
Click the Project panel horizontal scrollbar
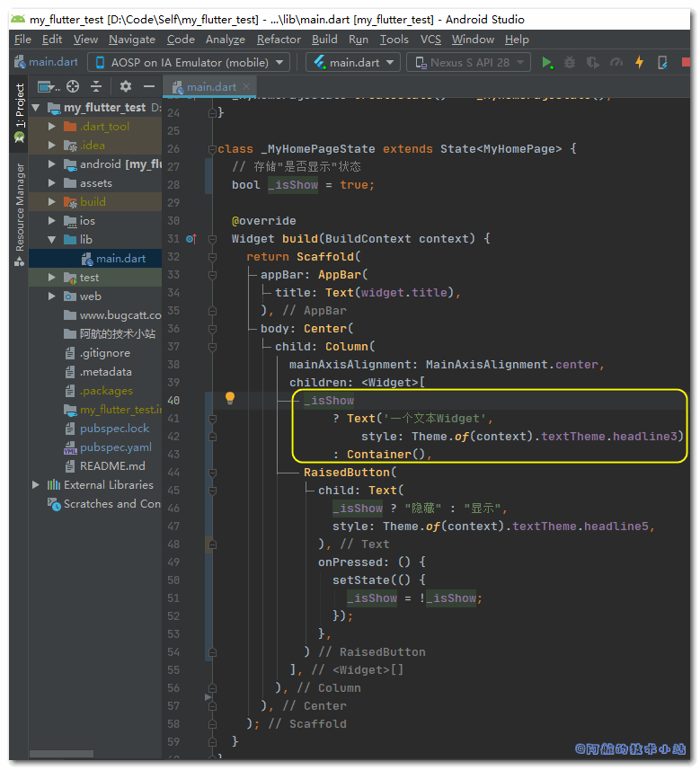click(x=61, y=755)
